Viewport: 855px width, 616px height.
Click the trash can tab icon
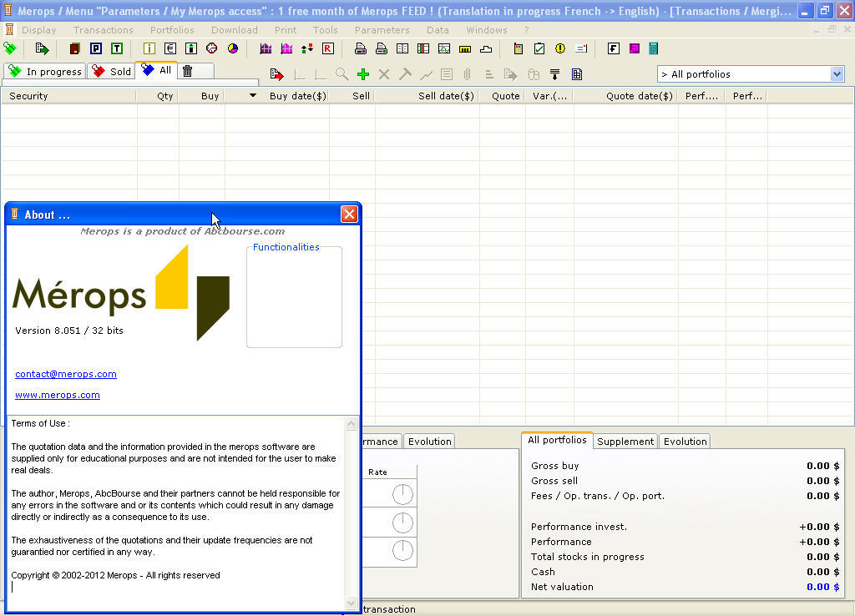point(187,71)
